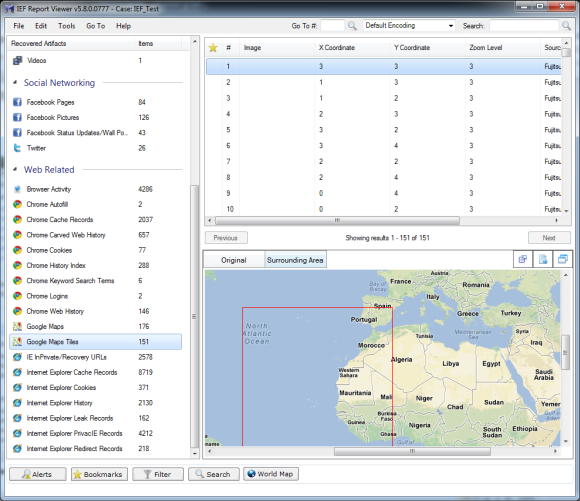Click the Chrome Cookies icon
Image resolution: width=580 pixels, height=501 pixels.
pyautogui.click(x=17, y=250)
